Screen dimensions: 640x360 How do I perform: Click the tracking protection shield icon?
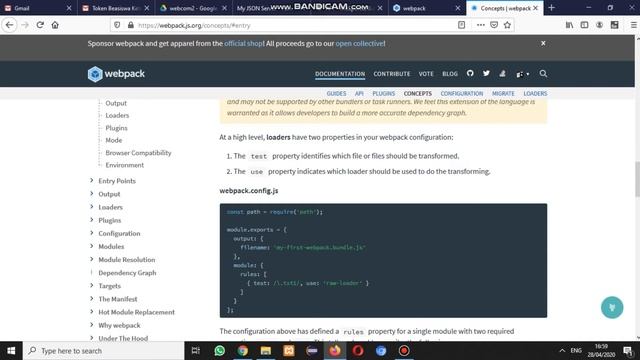[117, 25]
